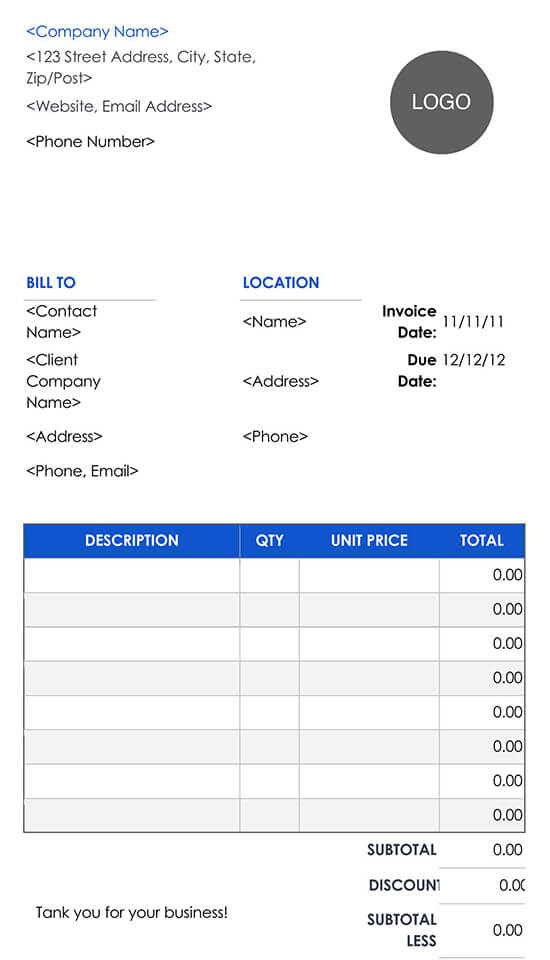
Task: Click the <Contact Name> placeholder
Action: 61,321
